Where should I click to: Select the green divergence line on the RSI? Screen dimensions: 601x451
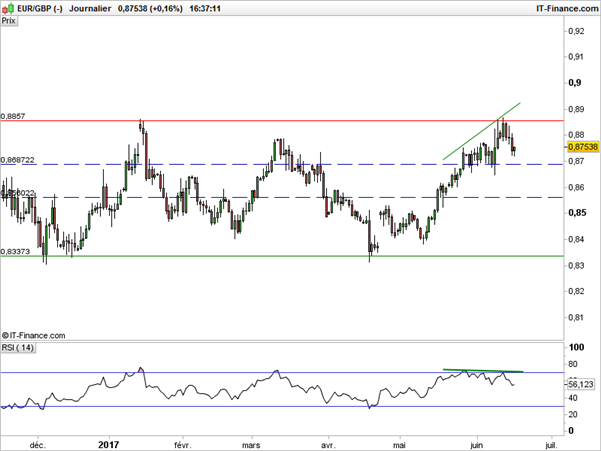(x=483, y=371)
